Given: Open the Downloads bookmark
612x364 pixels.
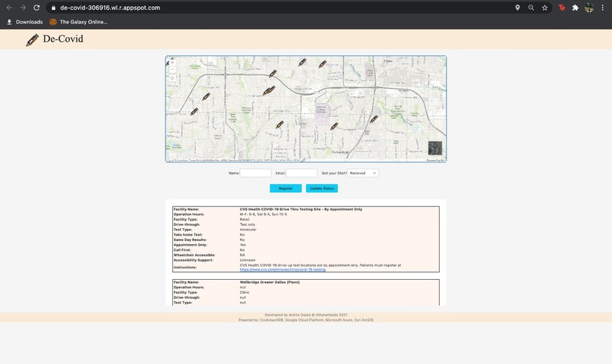Looking at the screenshot, I should 25,22.
